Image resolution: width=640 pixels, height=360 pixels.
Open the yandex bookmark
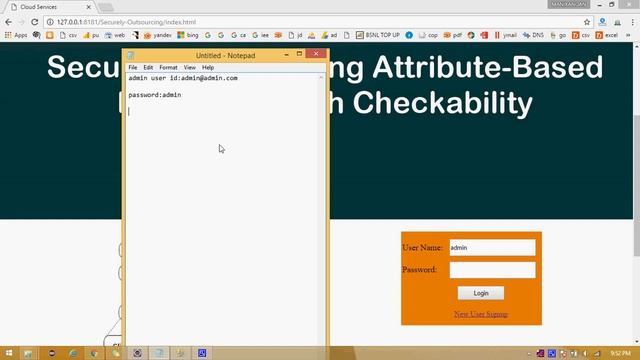(158, 35)
